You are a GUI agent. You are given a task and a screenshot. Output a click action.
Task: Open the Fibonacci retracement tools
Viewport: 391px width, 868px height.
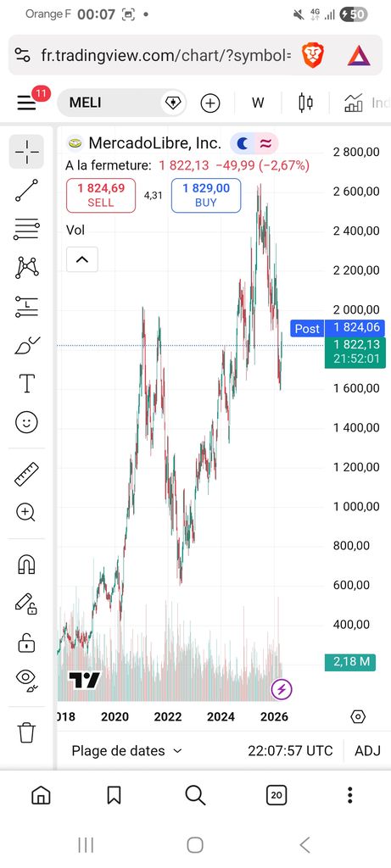[x=26, y=229]
